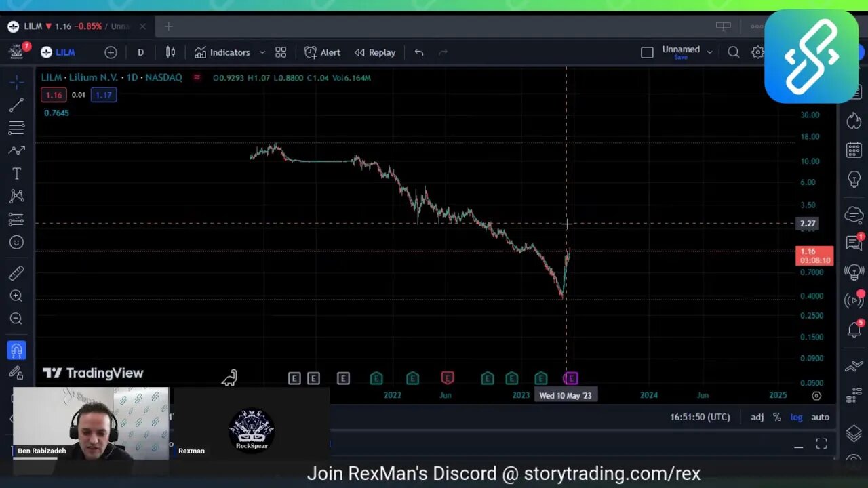Open the prediction and measurement tools

[16, 197]
